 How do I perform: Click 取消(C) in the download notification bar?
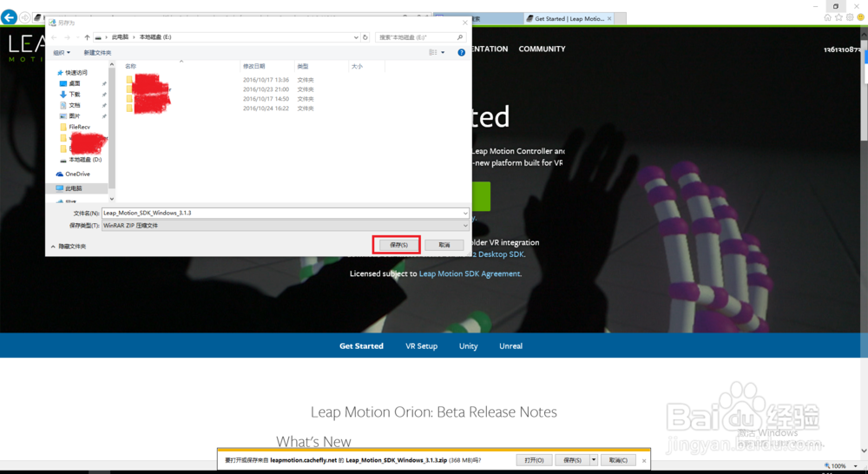618,460
